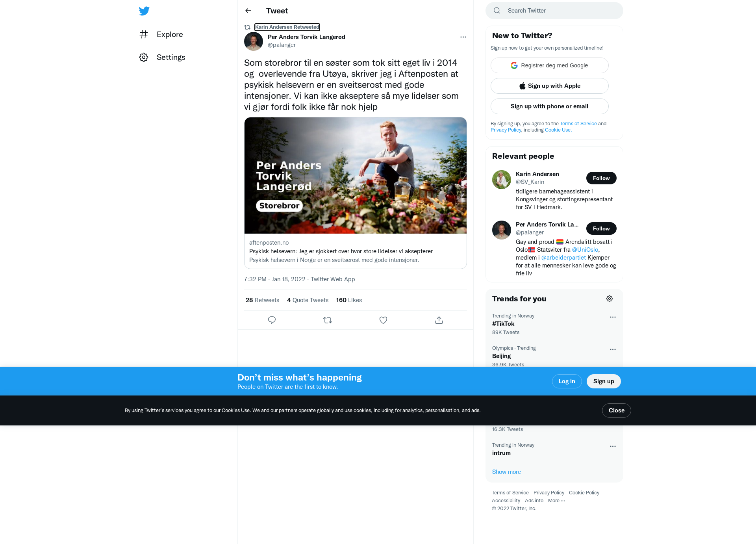The image size is (756, 544).
Task: Go back using the arrow beside Tweet
Action: coord(248,11)
